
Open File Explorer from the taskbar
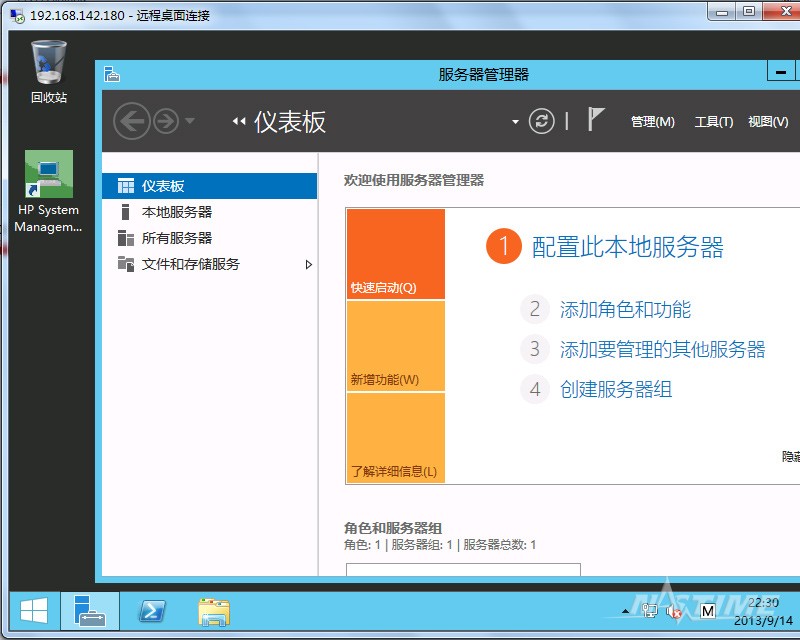(x=214, y=612)
